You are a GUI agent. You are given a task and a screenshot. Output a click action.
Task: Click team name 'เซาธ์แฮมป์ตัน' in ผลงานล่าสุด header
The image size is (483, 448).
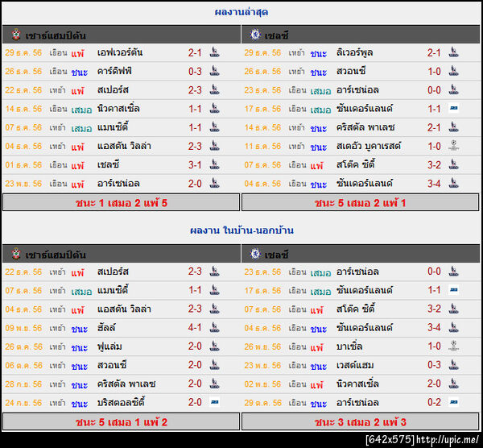coord(56,35)
